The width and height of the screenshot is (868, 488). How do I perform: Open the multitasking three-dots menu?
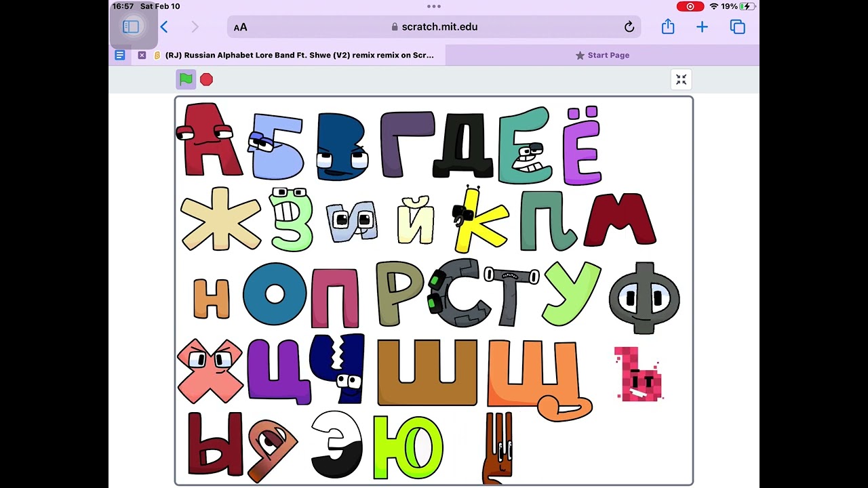[434, 6]
